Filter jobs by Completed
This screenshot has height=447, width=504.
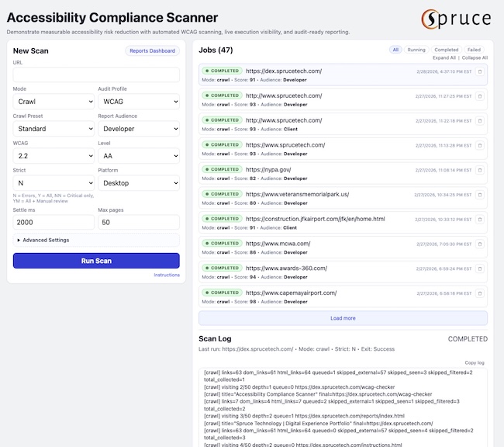tap(446, 50)
